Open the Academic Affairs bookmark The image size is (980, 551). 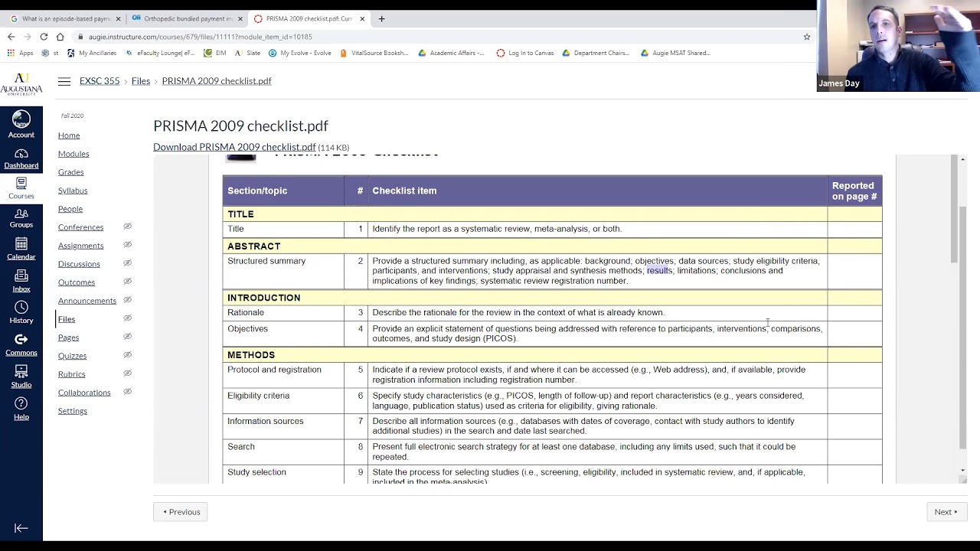click(x=452, y=53)
